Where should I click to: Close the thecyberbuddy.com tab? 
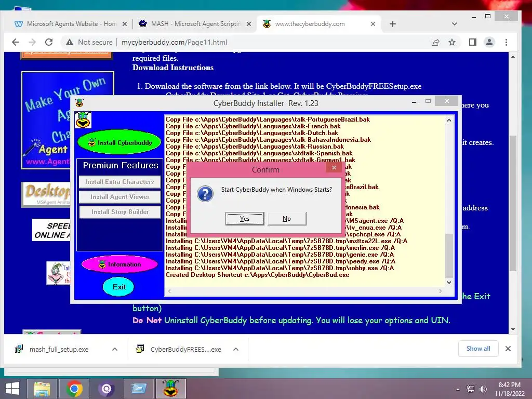click(373, 24)
